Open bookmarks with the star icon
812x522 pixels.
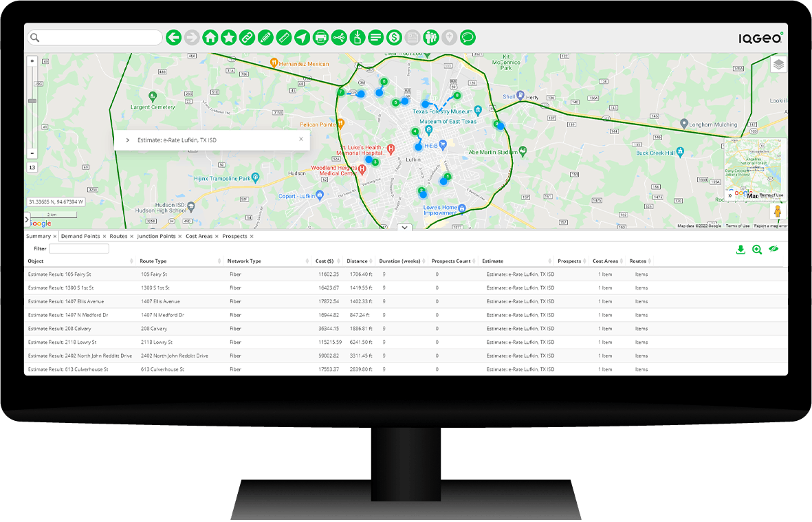point(228,37)
